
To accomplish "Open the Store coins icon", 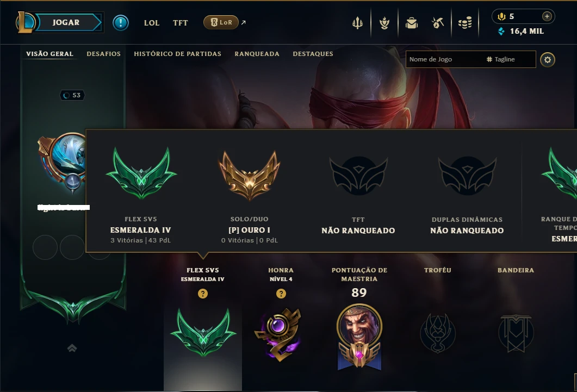I will (x=465, y=23).
